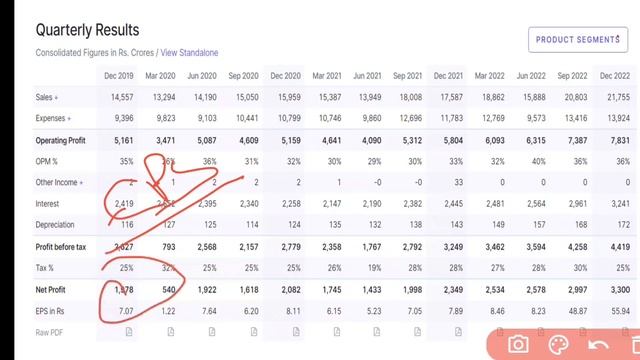The height and width of the screenshot is (360, 640).
Task: Click Profit before tax value 4,419
Action: click(620, 247)
